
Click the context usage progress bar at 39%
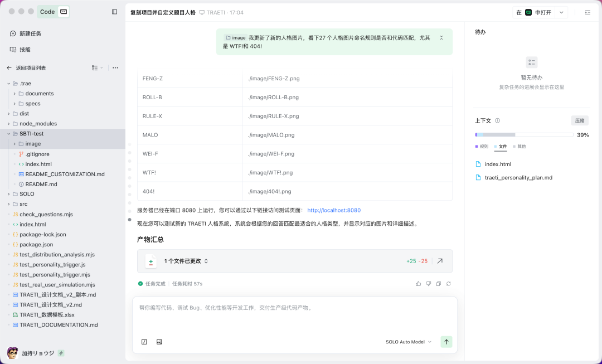coord(524,134)
